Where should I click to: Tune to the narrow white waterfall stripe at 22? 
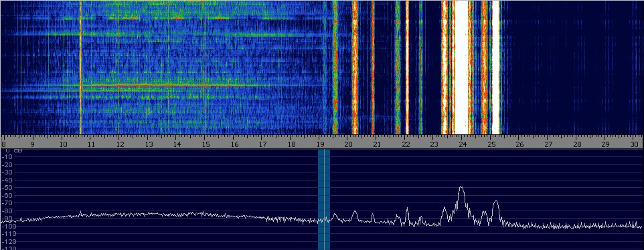[x=407, y=68]
